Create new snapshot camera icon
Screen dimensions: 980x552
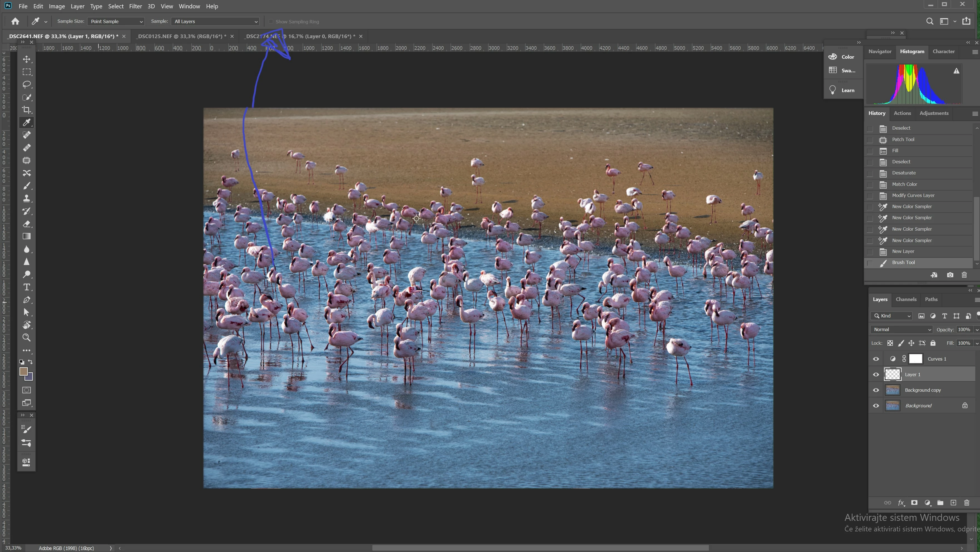coord(950,275)
